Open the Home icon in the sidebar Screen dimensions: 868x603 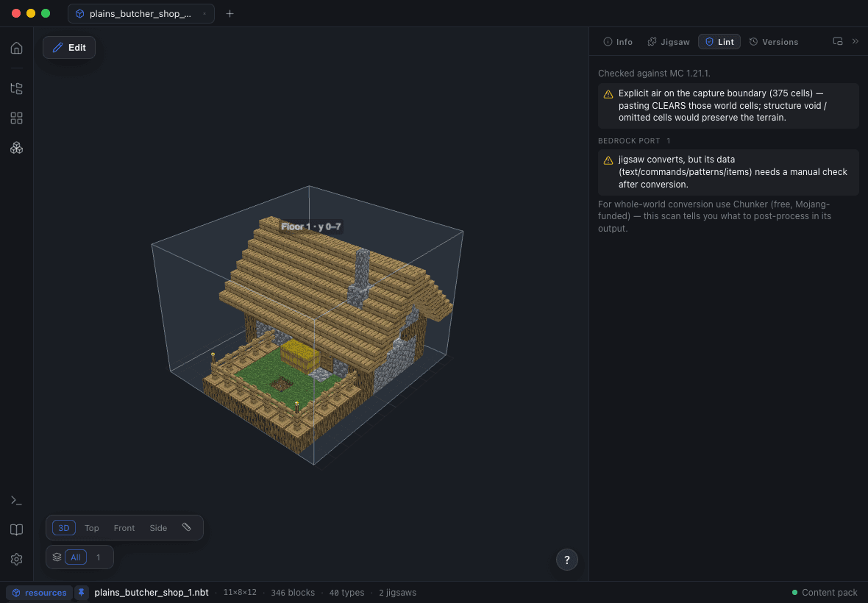(17, 48)
